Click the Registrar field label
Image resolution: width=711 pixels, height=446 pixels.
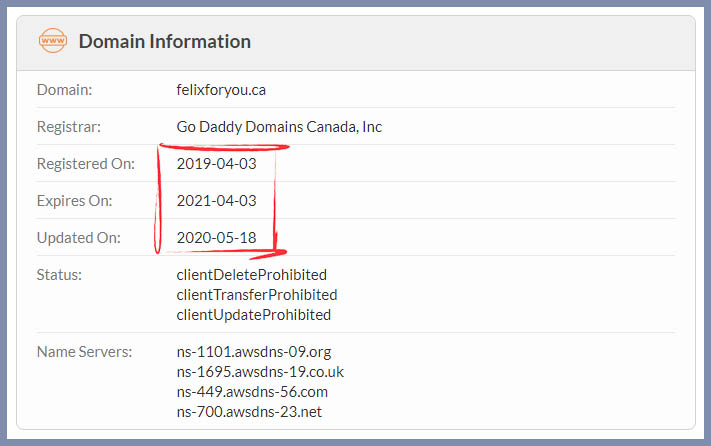pyautogui.click(x=69, y=127)
